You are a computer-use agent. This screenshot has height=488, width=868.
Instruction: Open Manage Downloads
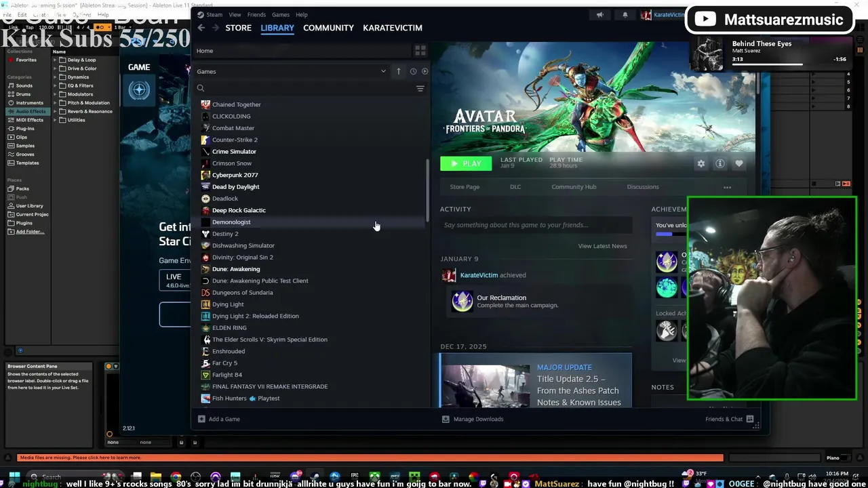click(x=473, y=419)
